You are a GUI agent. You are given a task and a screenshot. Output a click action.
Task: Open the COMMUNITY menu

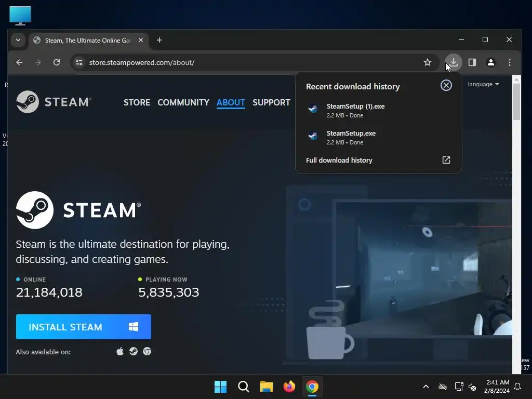(183, 102)
